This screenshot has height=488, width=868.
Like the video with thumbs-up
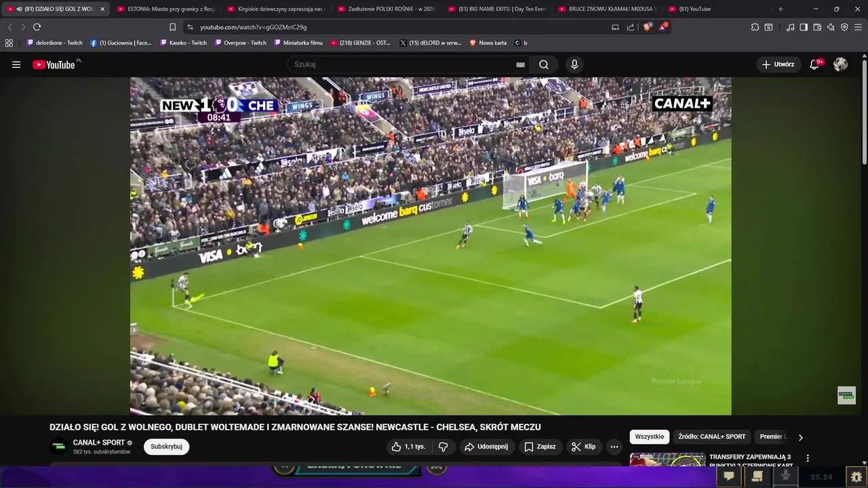pos(408,447)
